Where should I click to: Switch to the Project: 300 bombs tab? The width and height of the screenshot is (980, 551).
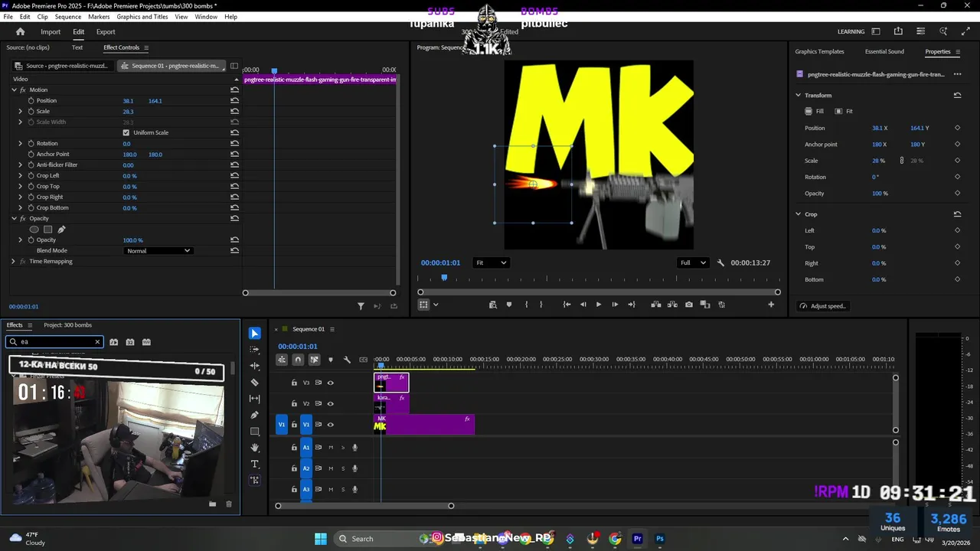coord(67,325)
